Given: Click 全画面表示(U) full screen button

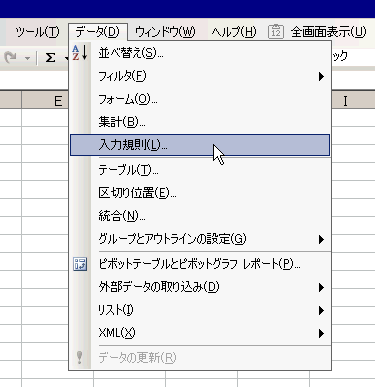Looking at the screenshot, I should click(x=328, y=32).
